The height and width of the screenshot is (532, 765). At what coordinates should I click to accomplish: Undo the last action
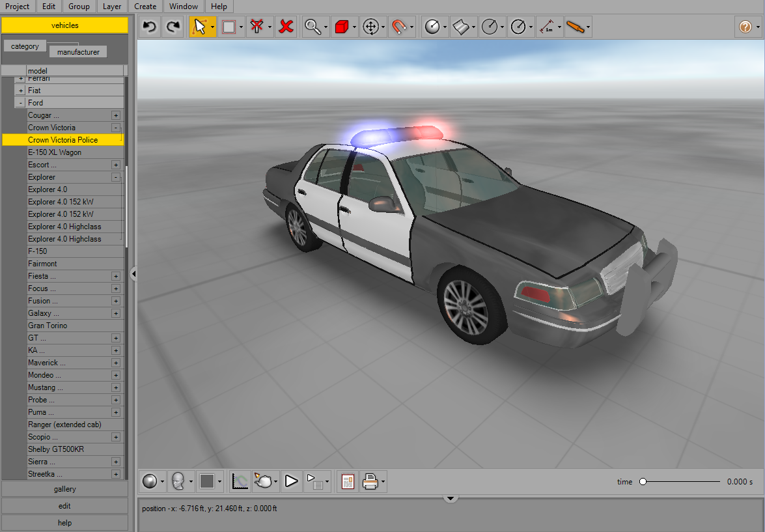[x=150, y=27]
